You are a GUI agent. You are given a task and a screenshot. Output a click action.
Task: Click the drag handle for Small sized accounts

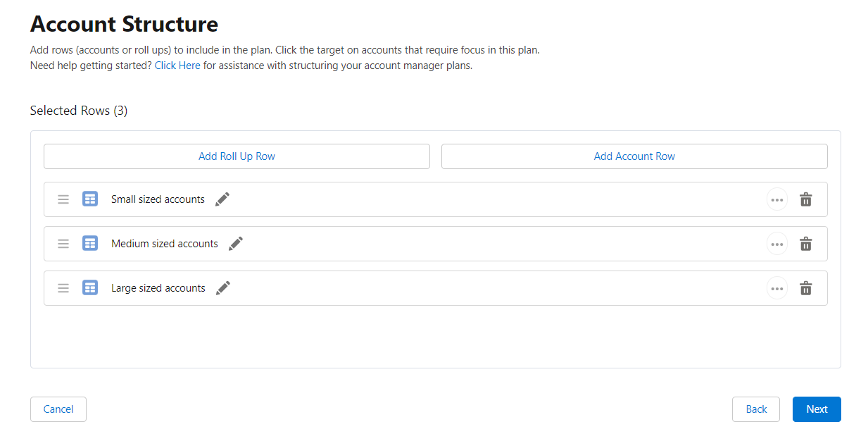(63, 199)
